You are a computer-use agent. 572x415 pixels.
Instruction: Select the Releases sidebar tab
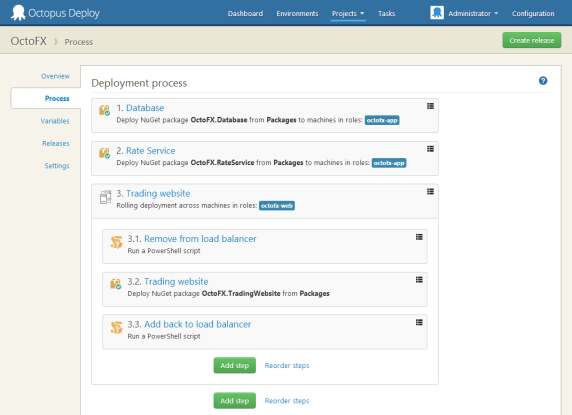click(x=55, y=143)
